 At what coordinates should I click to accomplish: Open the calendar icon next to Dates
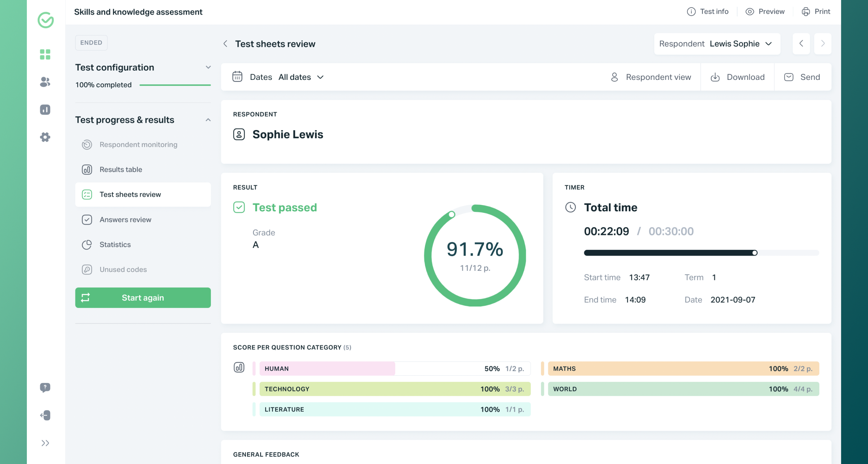pos(238,77)
